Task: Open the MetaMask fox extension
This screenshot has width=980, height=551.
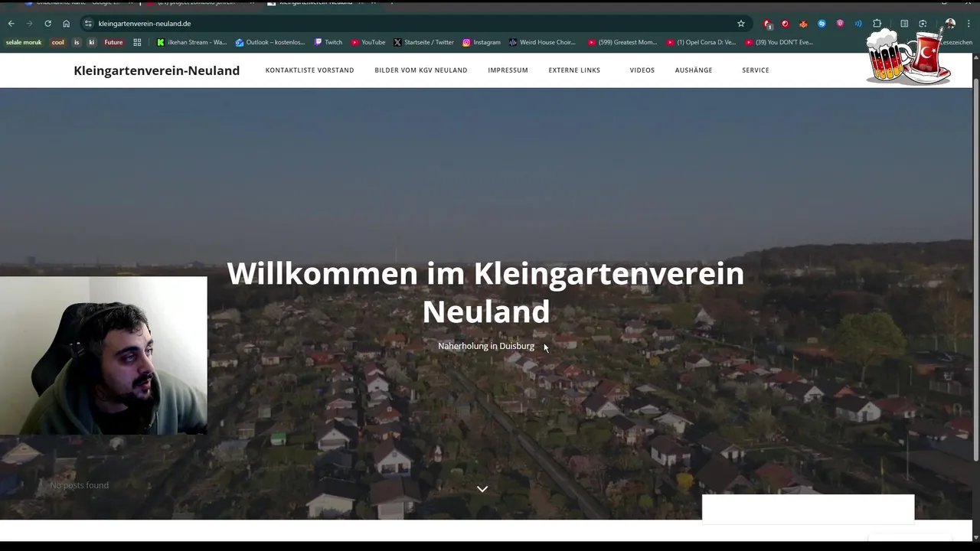Action: coord(803,24)
